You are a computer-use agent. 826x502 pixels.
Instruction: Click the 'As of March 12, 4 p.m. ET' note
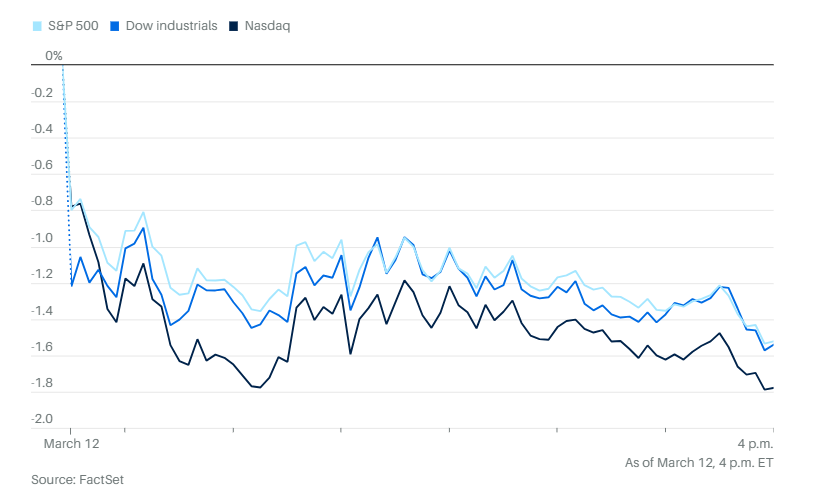tap(699, 461)
